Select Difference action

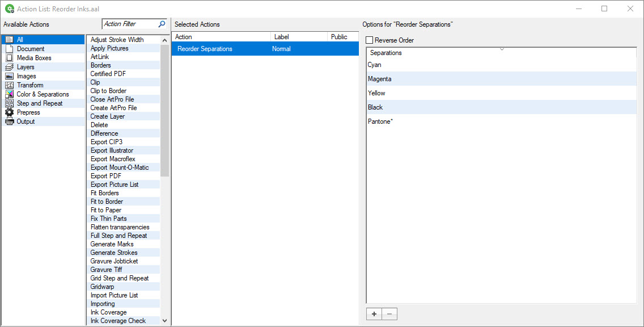pos(123,133)
